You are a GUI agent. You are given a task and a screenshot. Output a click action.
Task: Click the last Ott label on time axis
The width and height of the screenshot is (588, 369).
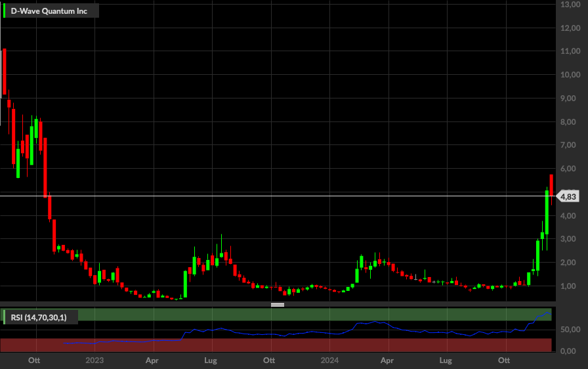pyautogui.click(x=503, y=360)
